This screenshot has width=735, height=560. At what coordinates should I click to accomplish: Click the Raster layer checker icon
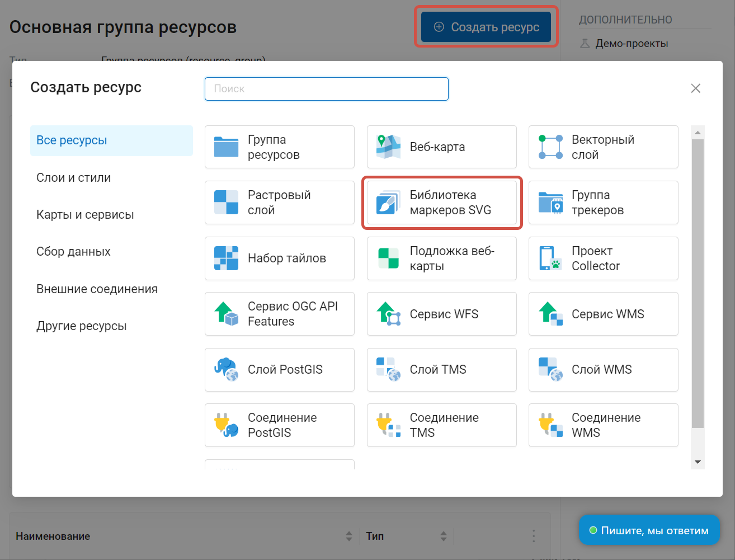click(x=227, y=203)
